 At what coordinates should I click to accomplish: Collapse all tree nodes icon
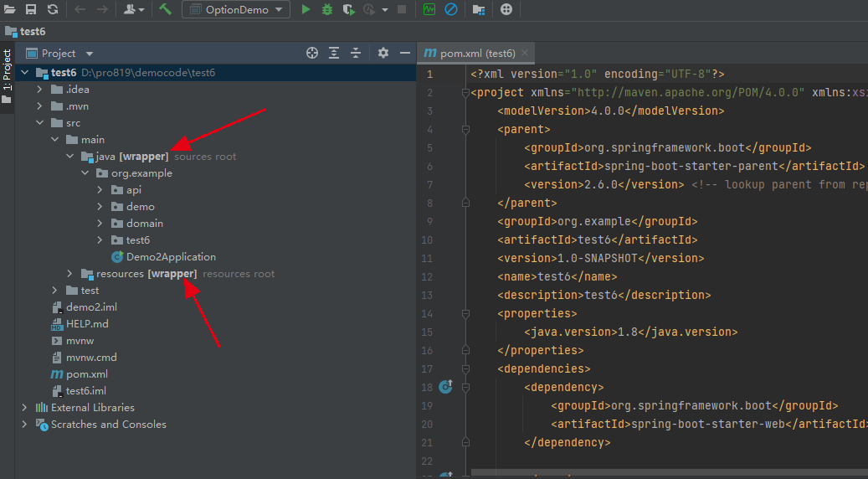(x=356, y=53)
